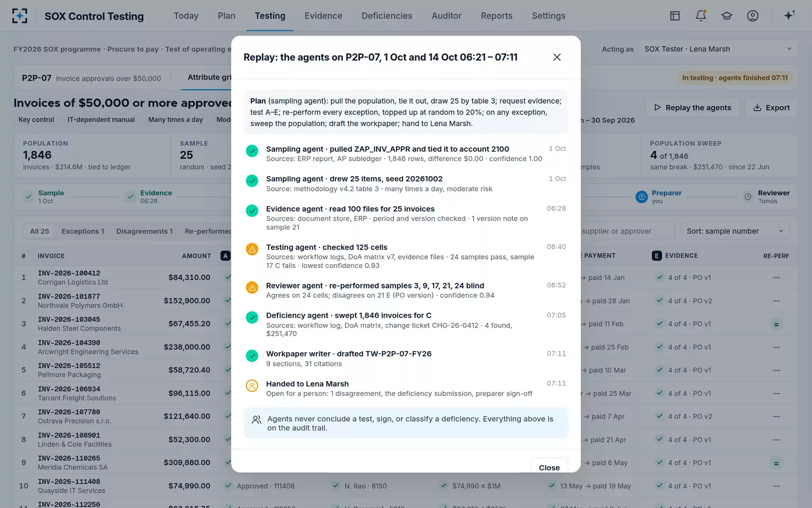Filter by Disagreements 1
Viewport: 812px width, 508px height.
tap(144, 231)
